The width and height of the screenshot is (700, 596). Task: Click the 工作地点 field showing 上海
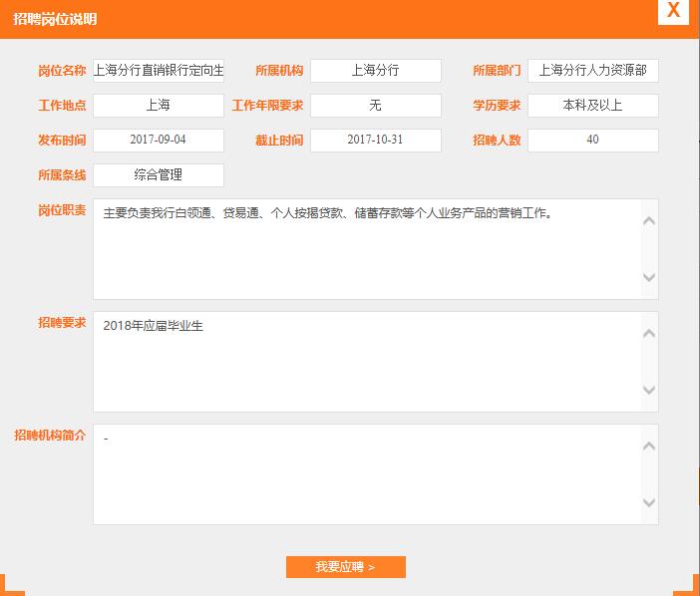click(159, 106)
